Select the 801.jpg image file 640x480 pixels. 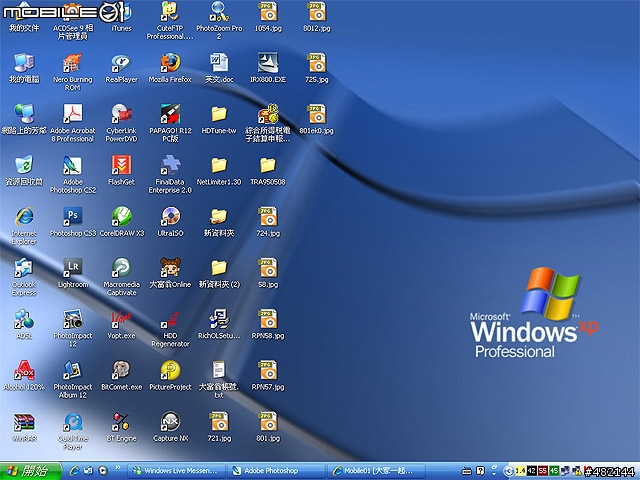[268, 427]
